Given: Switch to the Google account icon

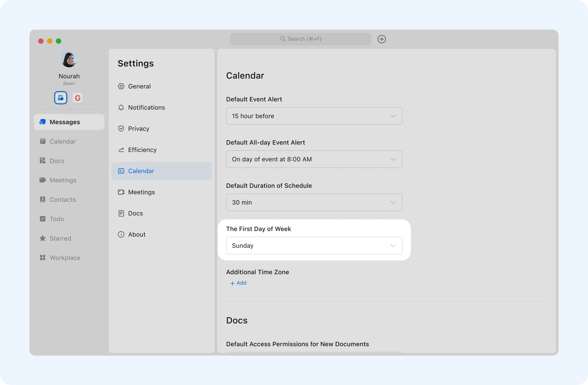Looking at the screenshot, I should 78,98.
